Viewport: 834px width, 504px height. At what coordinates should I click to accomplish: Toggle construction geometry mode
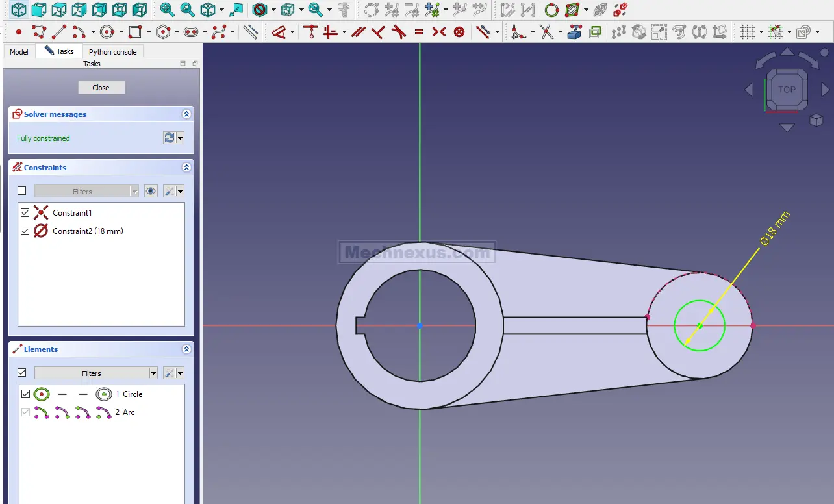click(x=250, y=32)
